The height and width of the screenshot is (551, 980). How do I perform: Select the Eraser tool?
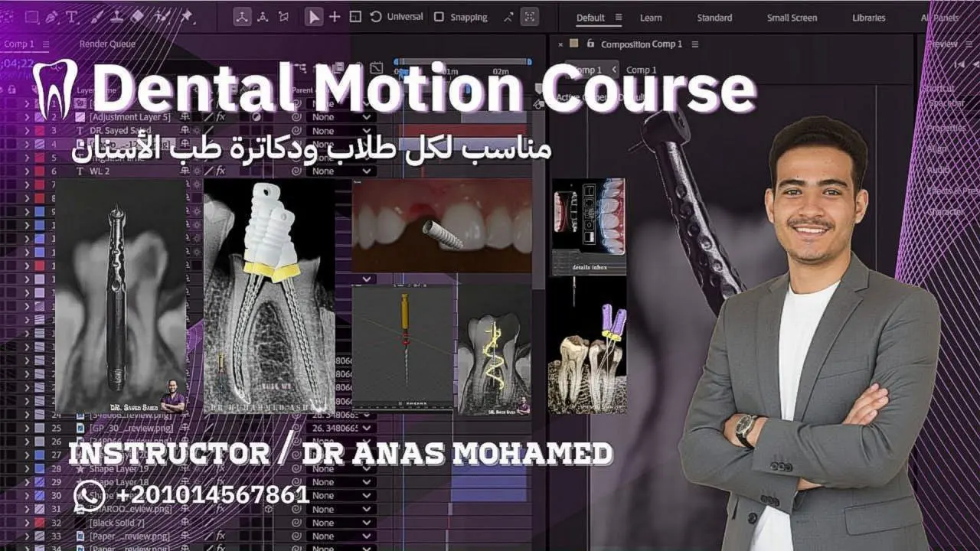[x=137, y=16]
